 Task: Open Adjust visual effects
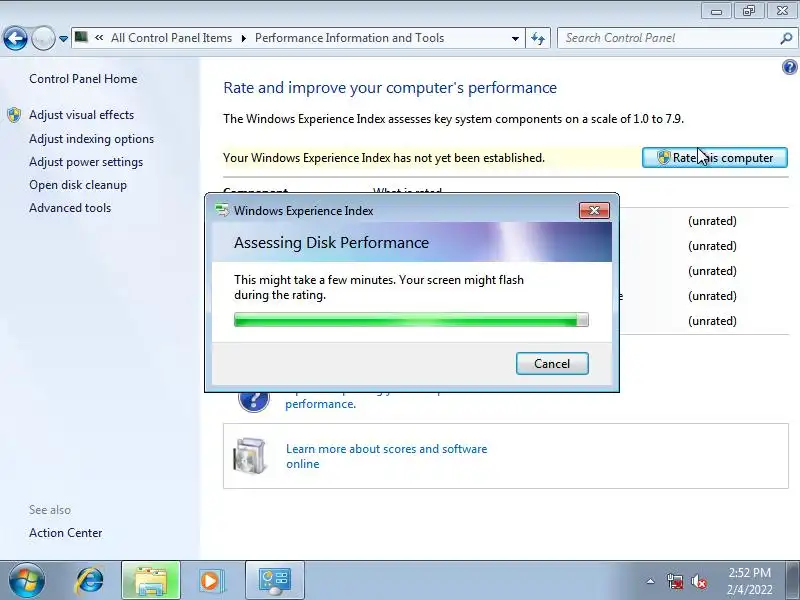coord(82,115)
